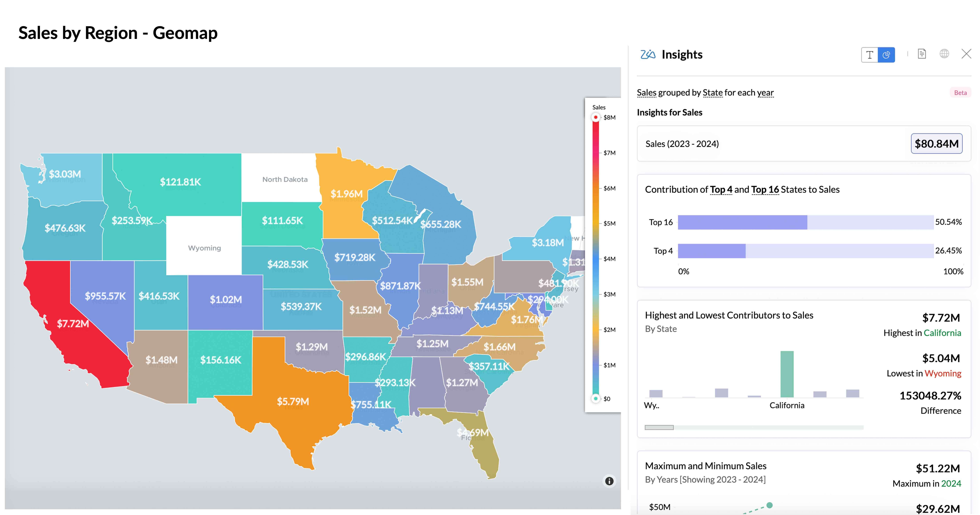Image resolution: width=980 pixels, height=515 pixels.
Task: Click the underlined Sales link
Action: tap(647, 92)
